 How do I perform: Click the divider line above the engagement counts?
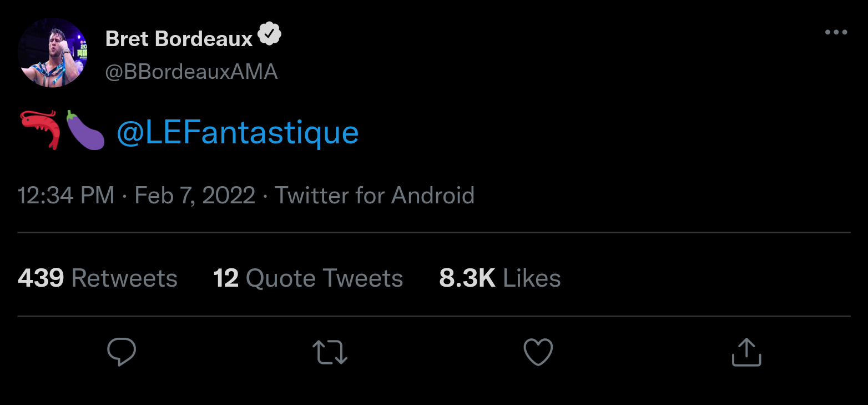tap(434, 232)
